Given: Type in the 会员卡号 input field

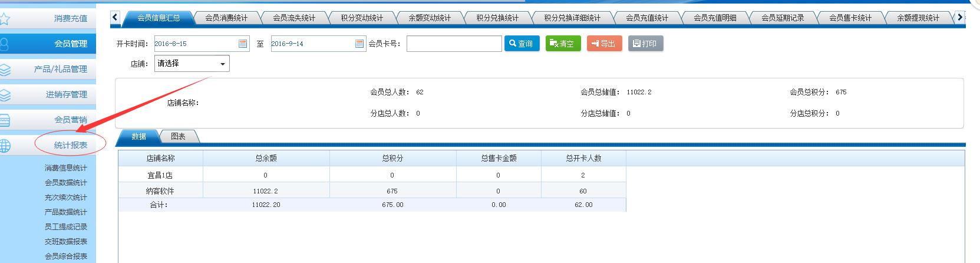Looking at the screenshot, I should tap(454, 44).
